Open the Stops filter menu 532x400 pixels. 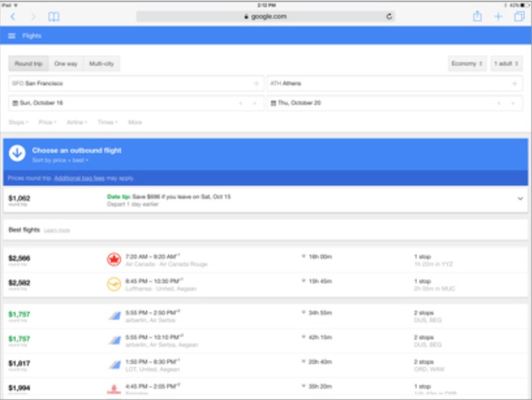tap(18, 122)
